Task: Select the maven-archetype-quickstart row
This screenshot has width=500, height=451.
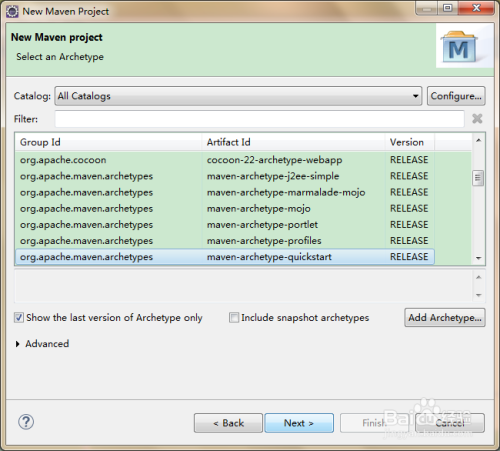Action: 225,257
